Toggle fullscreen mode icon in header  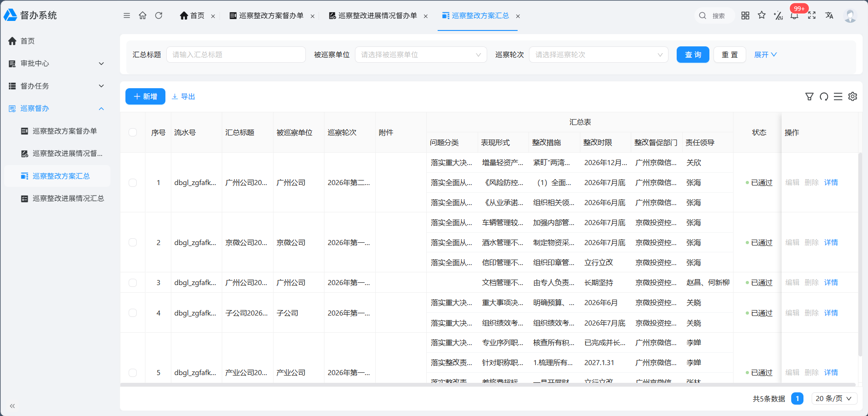pos(812,15)
